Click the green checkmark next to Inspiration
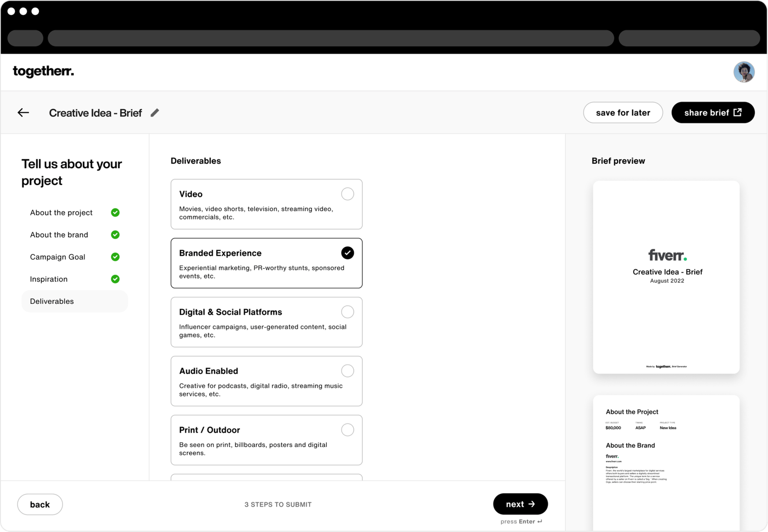 point(115,279)
